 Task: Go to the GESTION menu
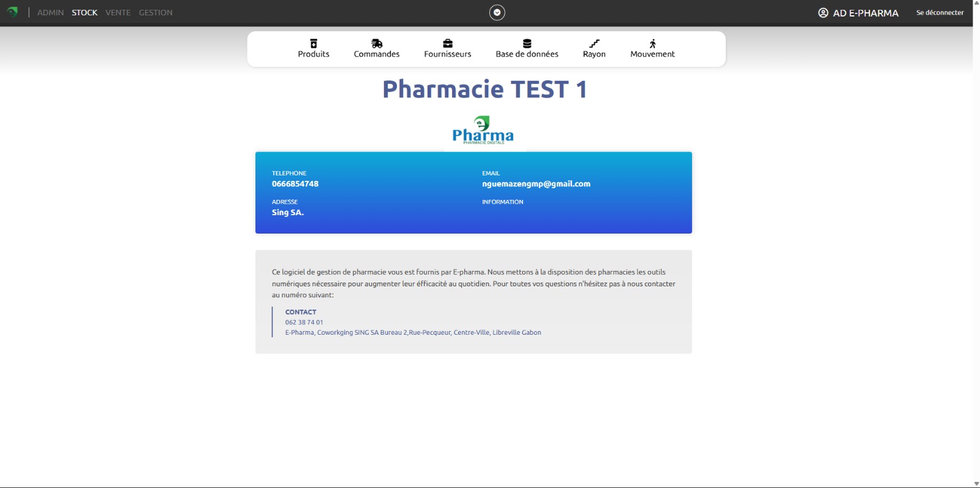(x=156, y=12)
